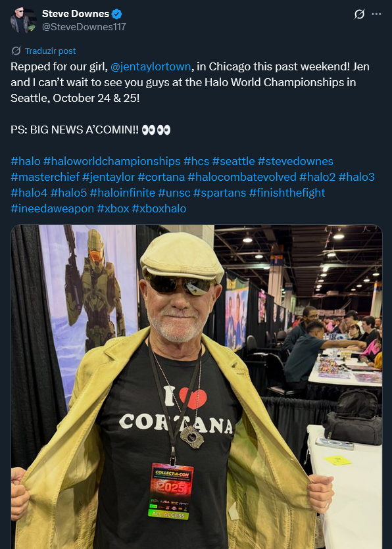Open the #ineedaweapon hashtag

52,208
